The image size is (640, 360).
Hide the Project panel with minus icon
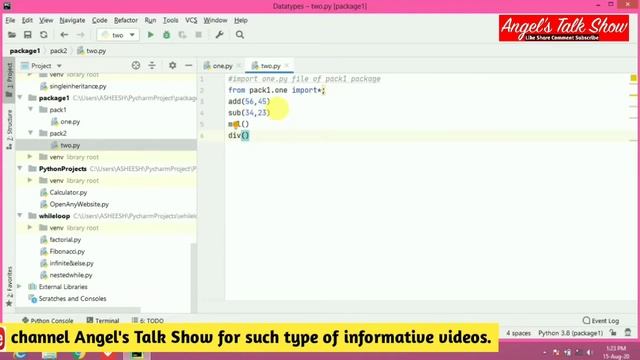(x=189, y=65)
